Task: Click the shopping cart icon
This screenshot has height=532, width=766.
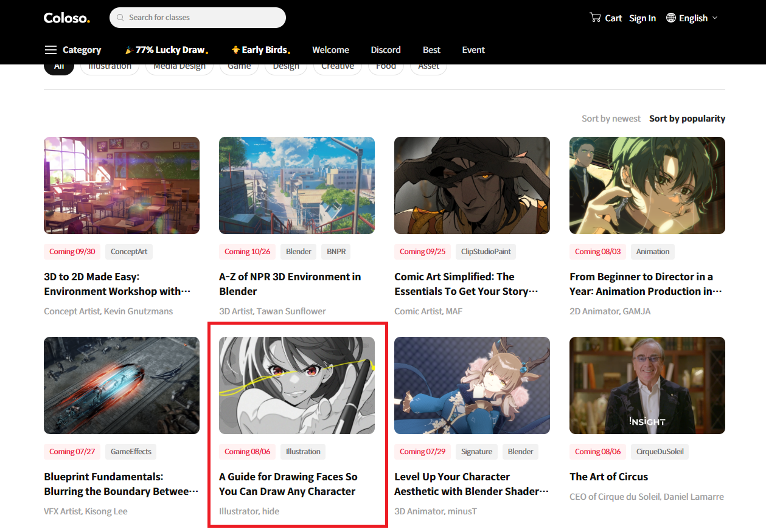Action: tap(595, 18)
